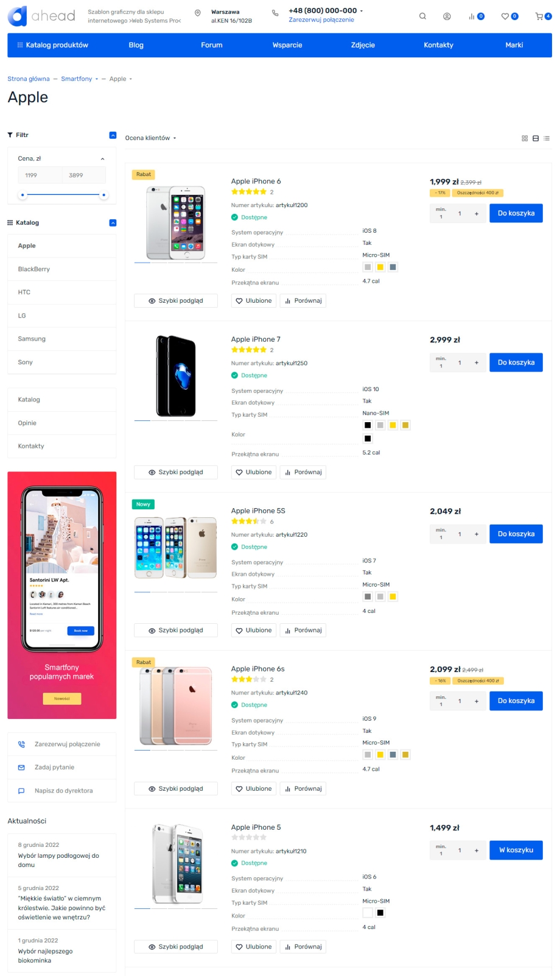
Task: Expand the phone number dropdown arrow
Action: click(362, 11)
